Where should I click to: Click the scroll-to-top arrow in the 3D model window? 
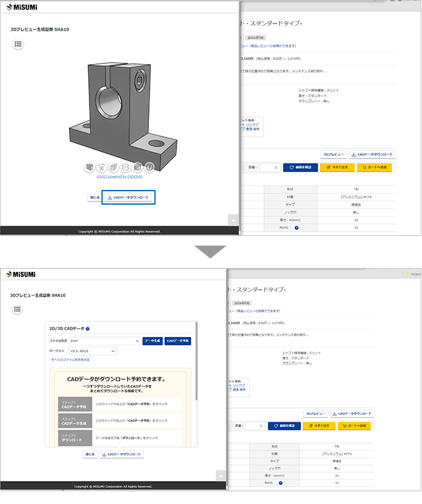[x=234, y=219]
